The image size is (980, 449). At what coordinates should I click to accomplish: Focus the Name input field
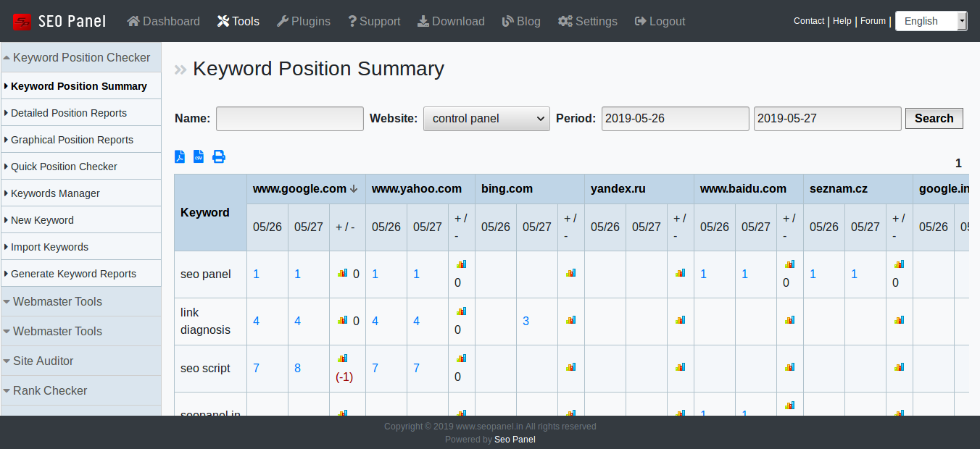[x=290, y=119]
